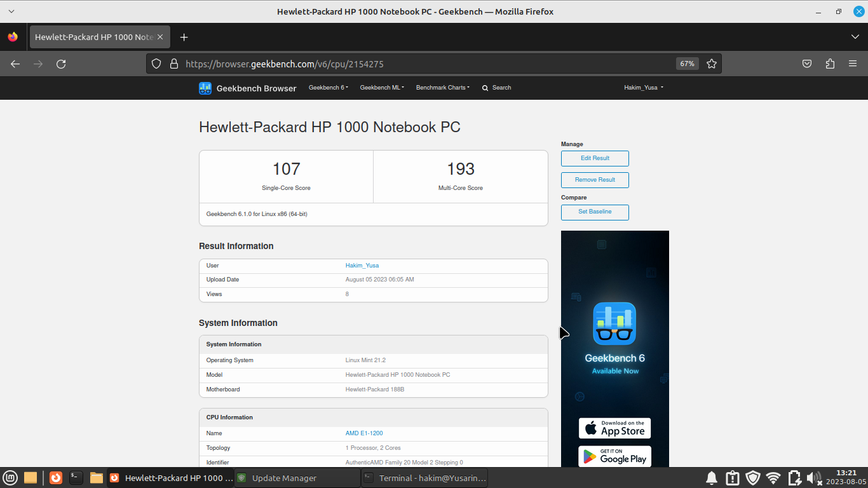Click the Linux Mint 21.2 value
The width and height of the screenshot is (868, 488).
click(365, 360)
